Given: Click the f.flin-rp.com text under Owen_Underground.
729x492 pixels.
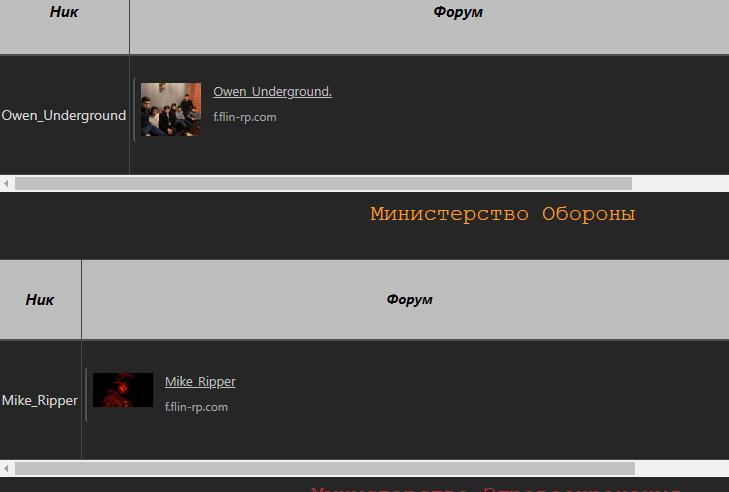Looking at the screenshot, I should click(245, 117).
